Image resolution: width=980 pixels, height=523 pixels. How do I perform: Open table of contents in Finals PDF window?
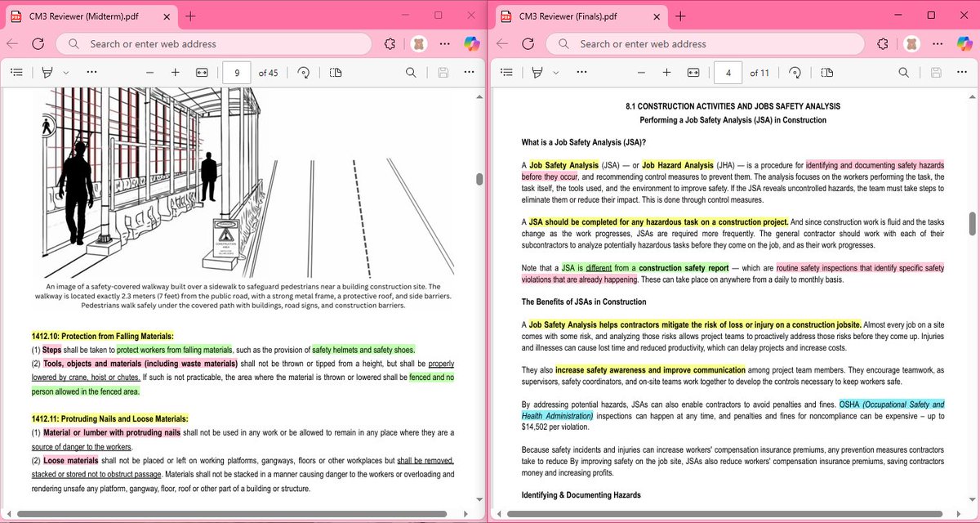(x=506, y=73)
